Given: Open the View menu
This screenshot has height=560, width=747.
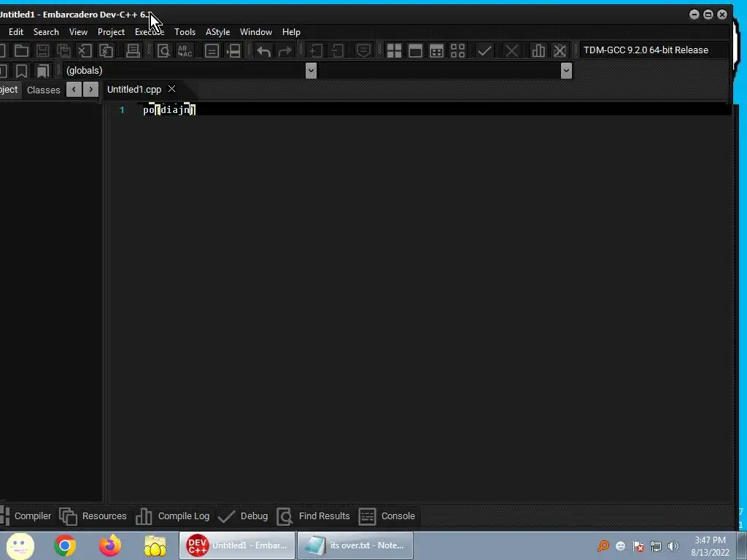Looking at the screenshot, I should click(x=78, y=32).
